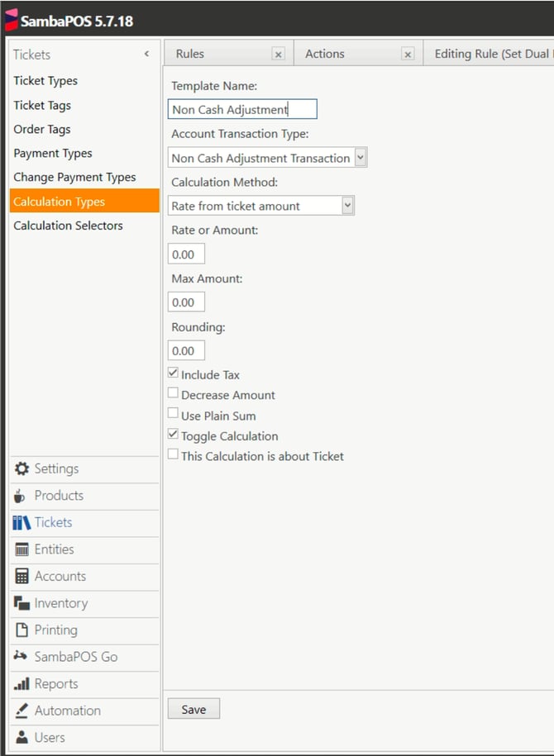Select Calculation Types in sidebar
554x756 pixels.
84,201
